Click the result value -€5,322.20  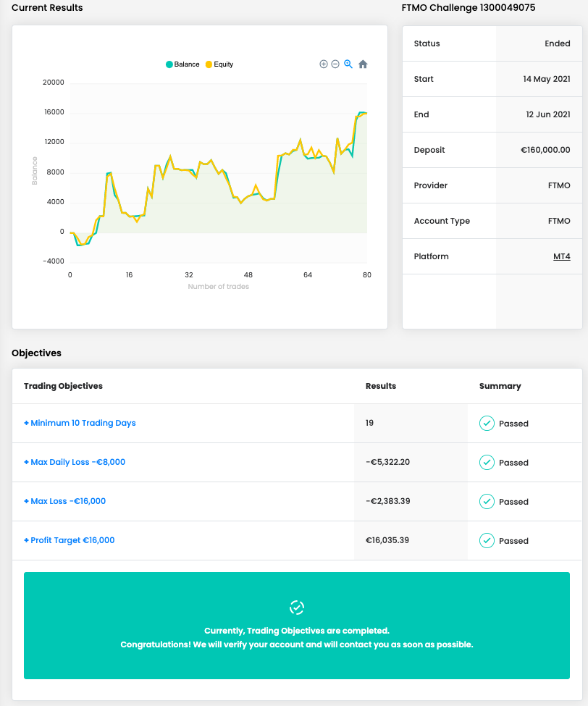pos(387,462)
